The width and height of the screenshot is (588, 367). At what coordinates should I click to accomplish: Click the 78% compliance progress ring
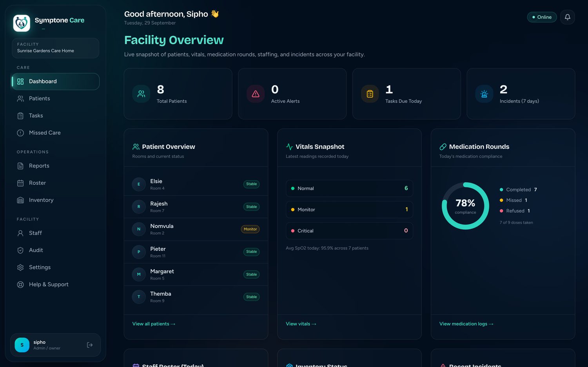coord(465,206)
